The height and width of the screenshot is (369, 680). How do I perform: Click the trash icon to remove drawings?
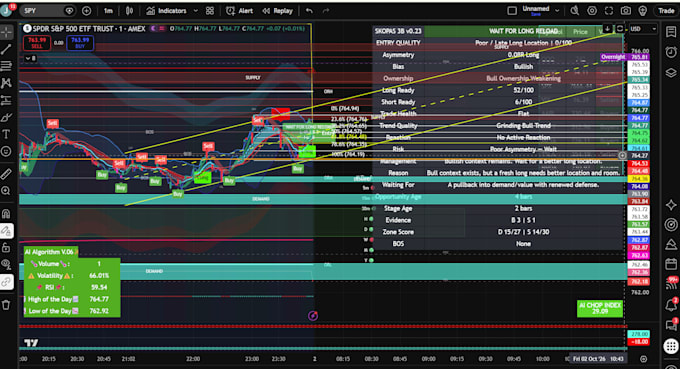(6, 305)
